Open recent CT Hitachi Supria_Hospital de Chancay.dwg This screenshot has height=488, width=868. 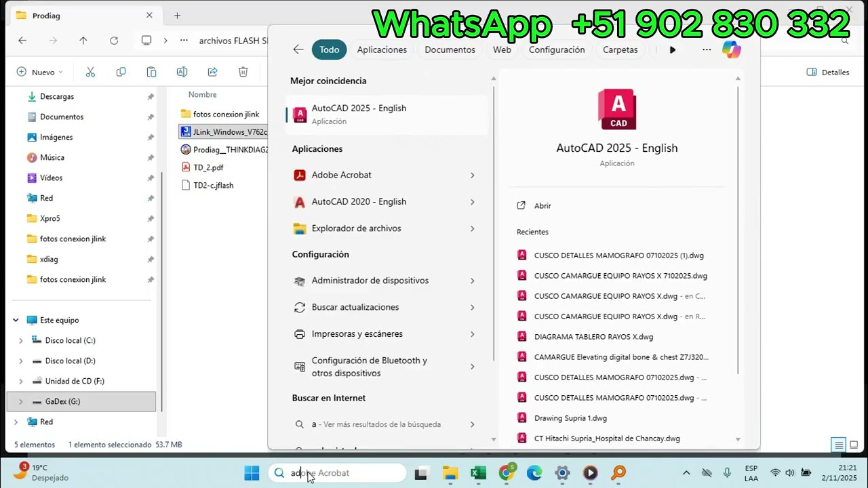607,439
